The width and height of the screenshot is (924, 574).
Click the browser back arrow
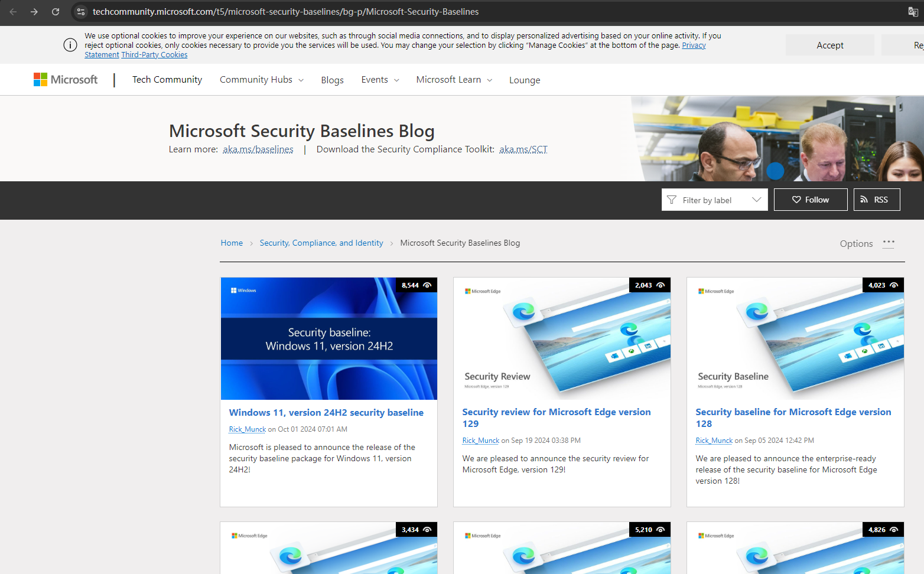[13, 12]
